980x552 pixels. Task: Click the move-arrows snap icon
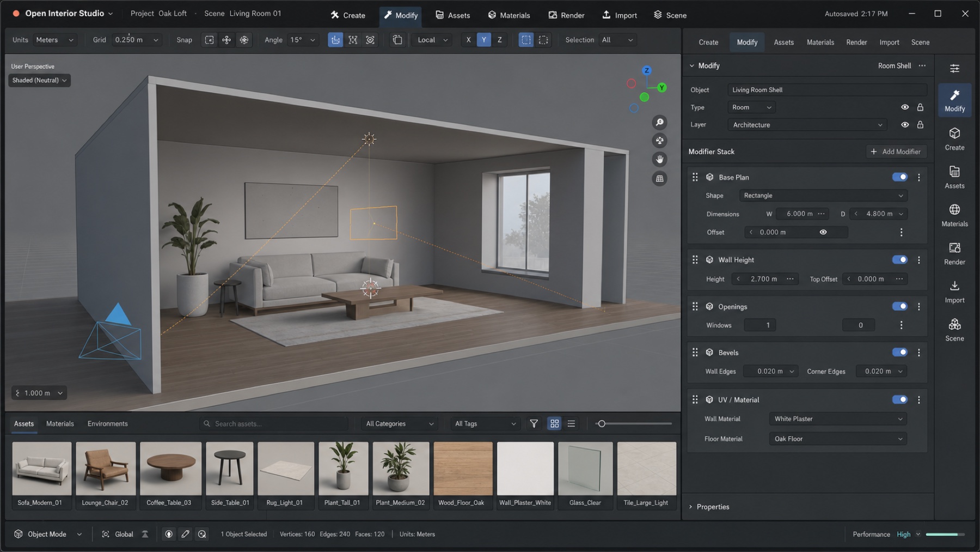tap(226, 40)
